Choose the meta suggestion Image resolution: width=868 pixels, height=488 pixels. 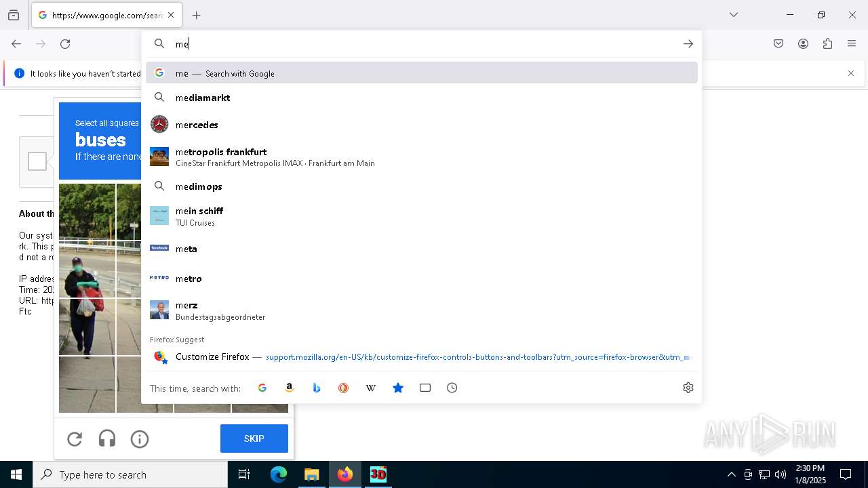tap(422, 249)
